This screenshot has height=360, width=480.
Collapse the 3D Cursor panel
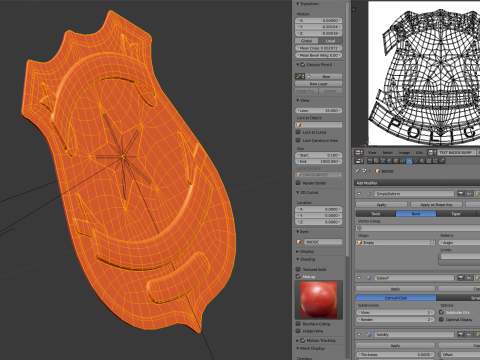point(298,193)
